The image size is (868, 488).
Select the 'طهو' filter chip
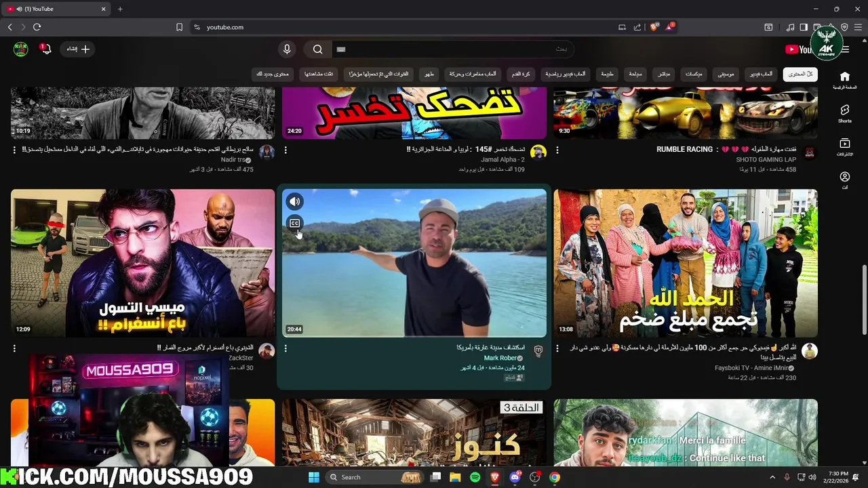pyautogui.click(x=429, y=74)
